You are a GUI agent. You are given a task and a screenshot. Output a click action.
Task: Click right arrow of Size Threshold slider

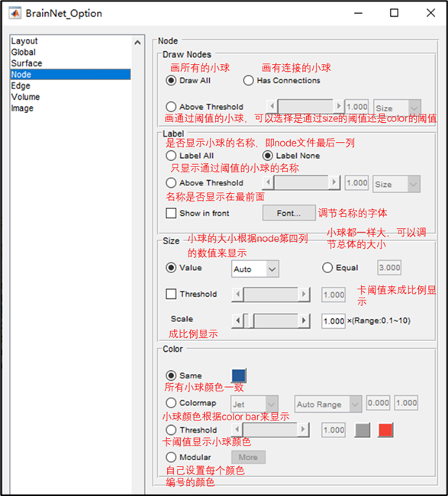[x=304, y=295]
